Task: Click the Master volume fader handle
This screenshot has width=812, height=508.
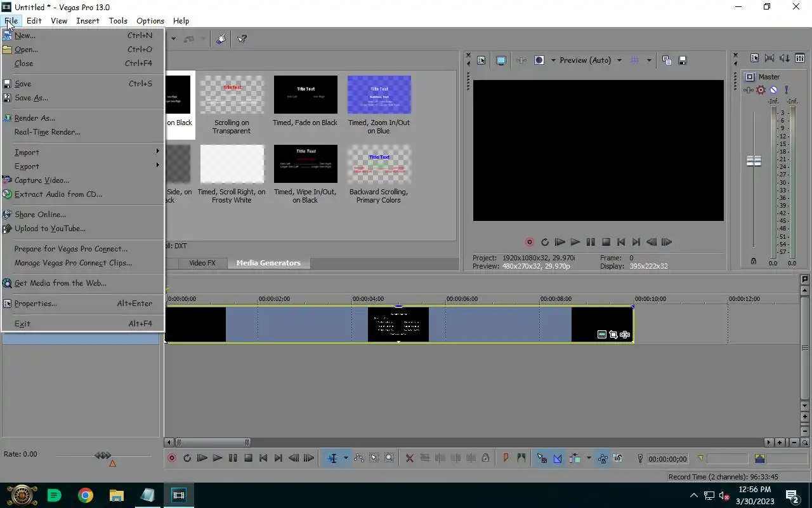Action: coord(754,161)
